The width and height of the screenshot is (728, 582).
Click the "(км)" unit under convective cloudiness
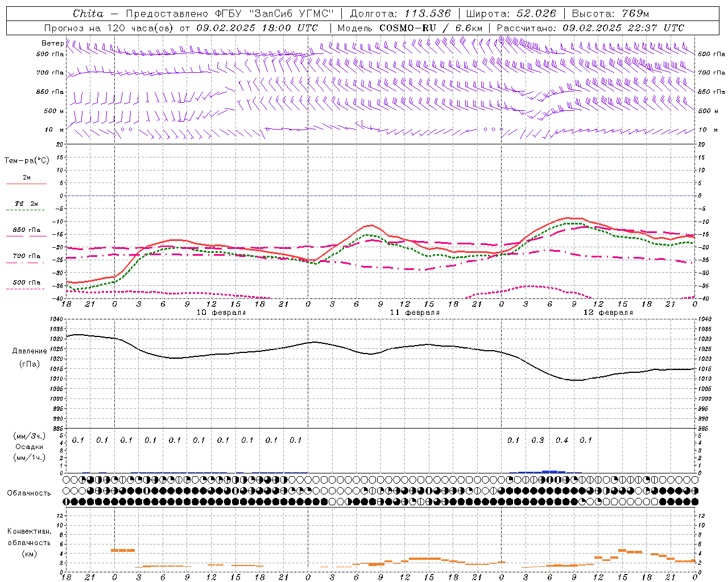point(30,554)
